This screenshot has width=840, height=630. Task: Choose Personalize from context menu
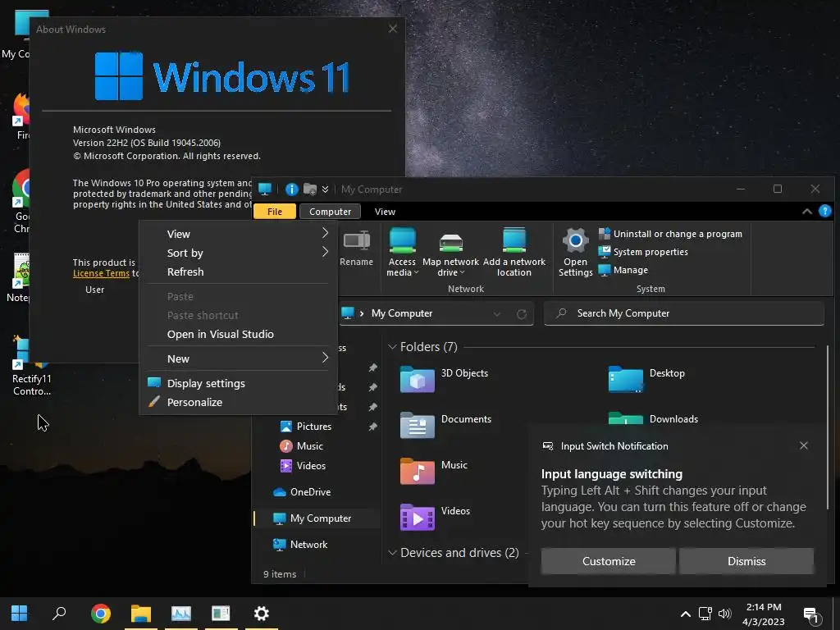pos(239,402)
